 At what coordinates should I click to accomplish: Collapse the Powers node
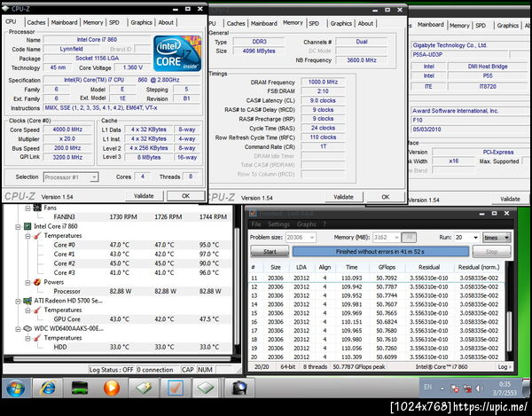coord(27,282)
